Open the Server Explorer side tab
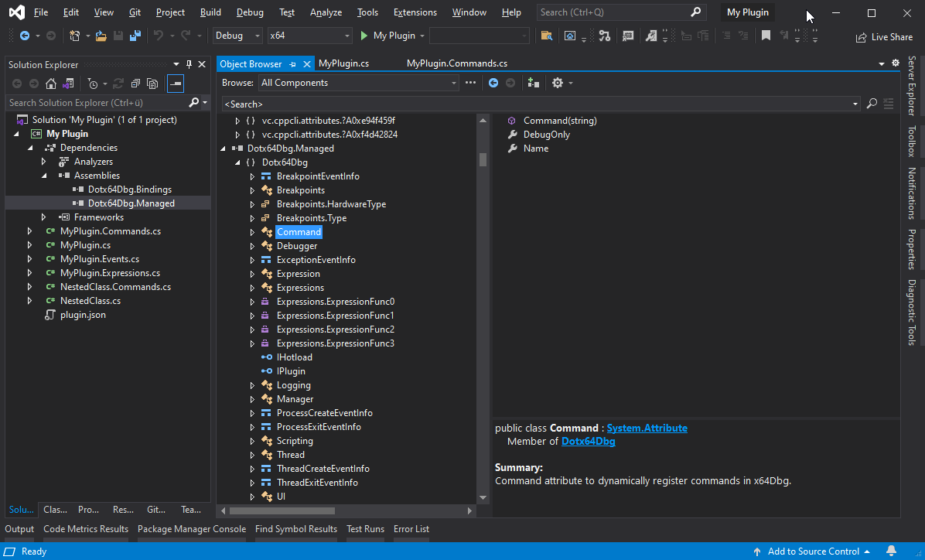 point(912,86)
